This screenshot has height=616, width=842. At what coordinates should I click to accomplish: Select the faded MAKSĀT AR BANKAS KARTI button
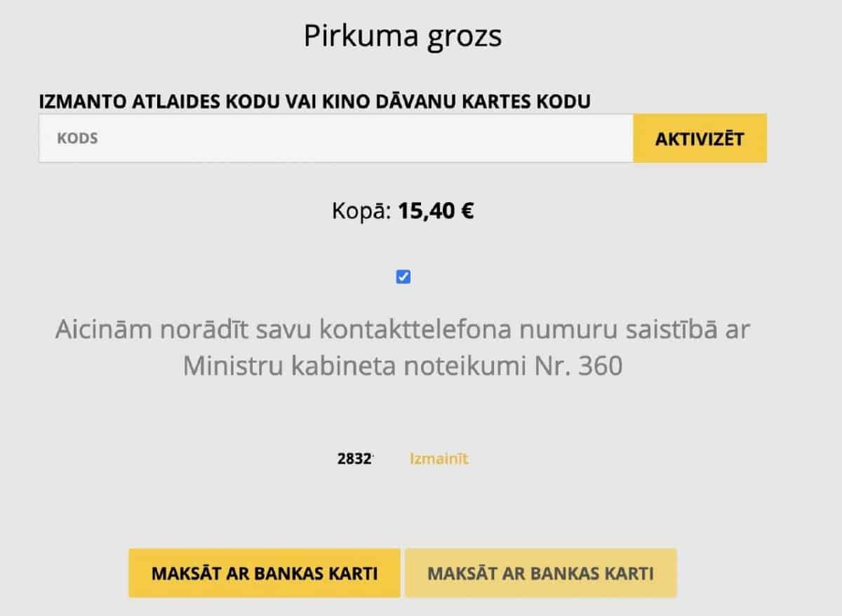coord(541,573)
